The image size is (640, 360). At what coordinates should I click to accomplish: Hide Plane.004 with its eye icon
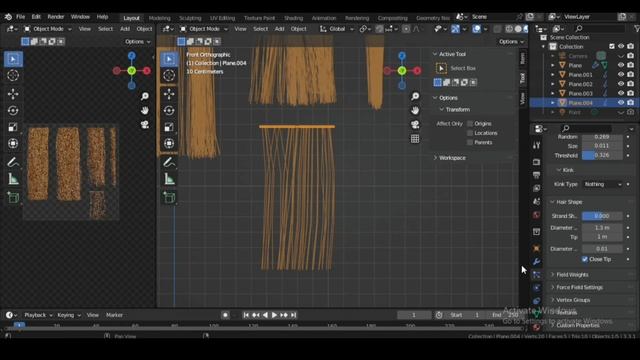point(621,103)
